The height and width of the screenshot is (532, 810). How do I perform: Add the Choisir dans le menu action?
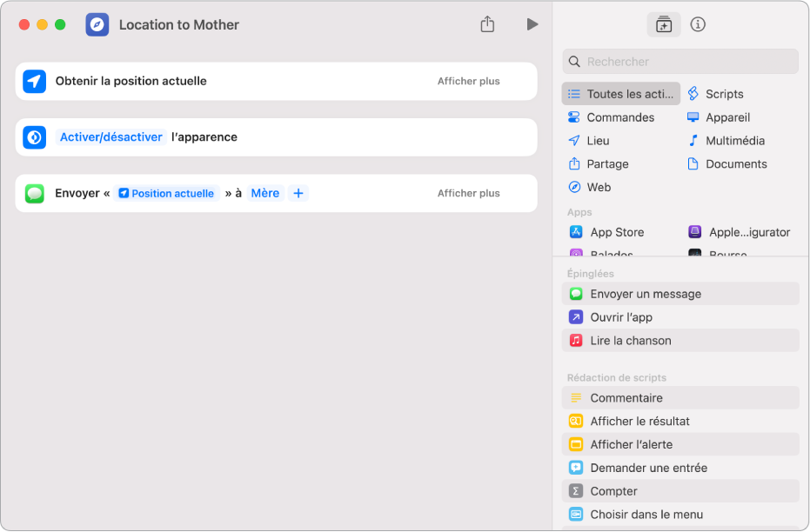click(x=680, y=514)
